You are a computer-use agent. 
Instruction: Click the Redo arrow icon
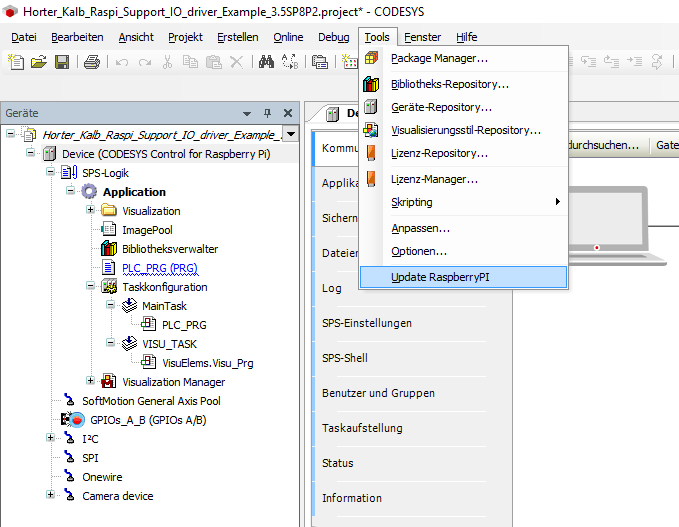click(145, 62)
